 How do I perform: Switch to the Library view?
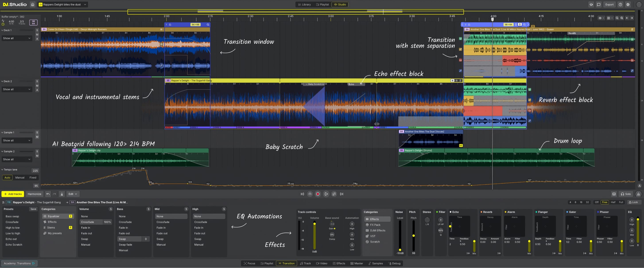304,4
